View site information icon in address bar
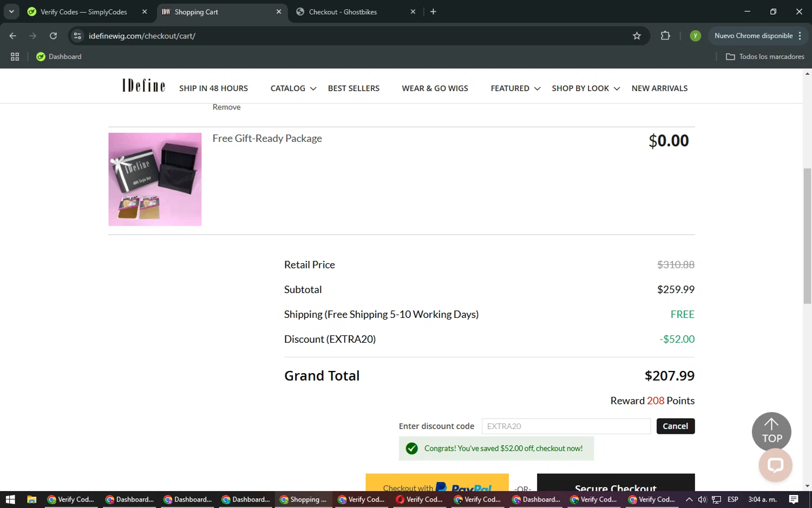 pos(77,36)
